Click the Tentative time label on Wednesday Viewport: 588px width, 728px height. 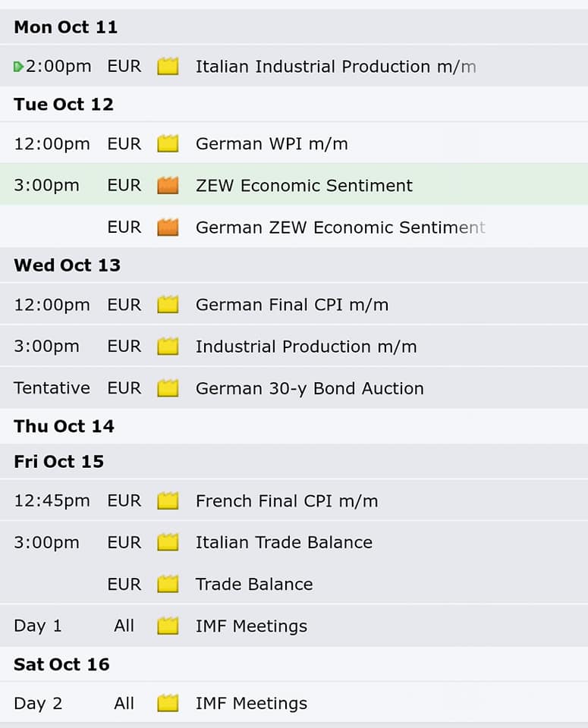[52, 388]
